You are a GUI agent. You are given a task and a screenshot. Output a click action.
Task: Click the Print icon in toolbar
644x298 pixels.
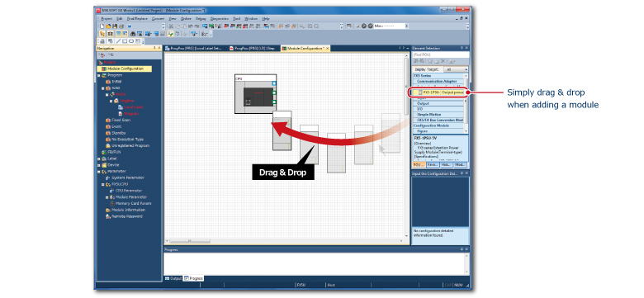point(121,26)
